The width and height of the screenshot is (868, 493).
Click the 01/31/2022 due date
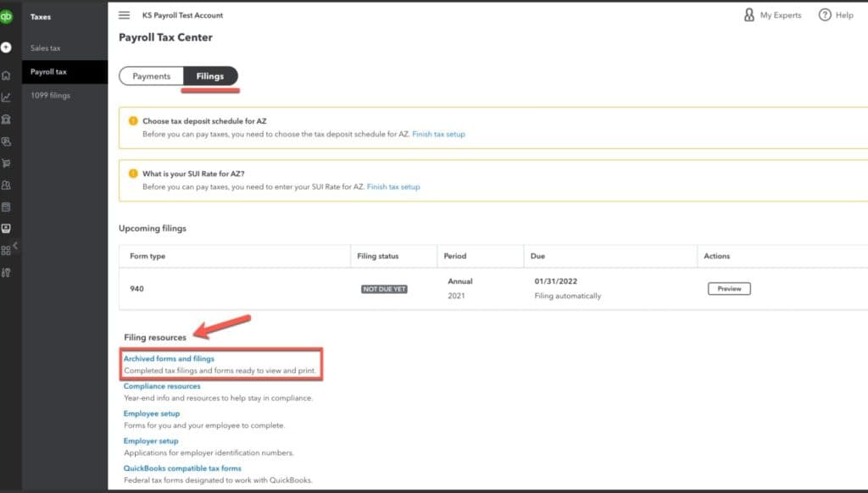click(555, 281)
